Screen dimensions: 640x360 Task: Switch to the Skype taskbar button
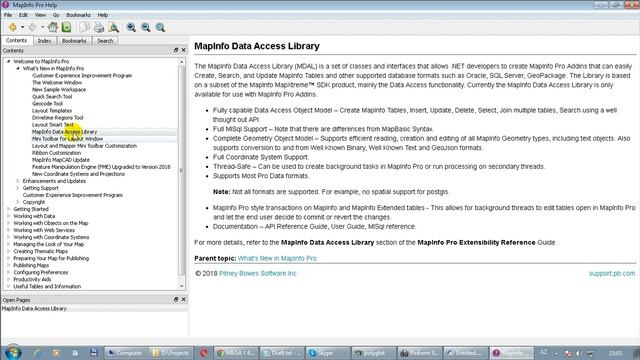coord(328,353)
